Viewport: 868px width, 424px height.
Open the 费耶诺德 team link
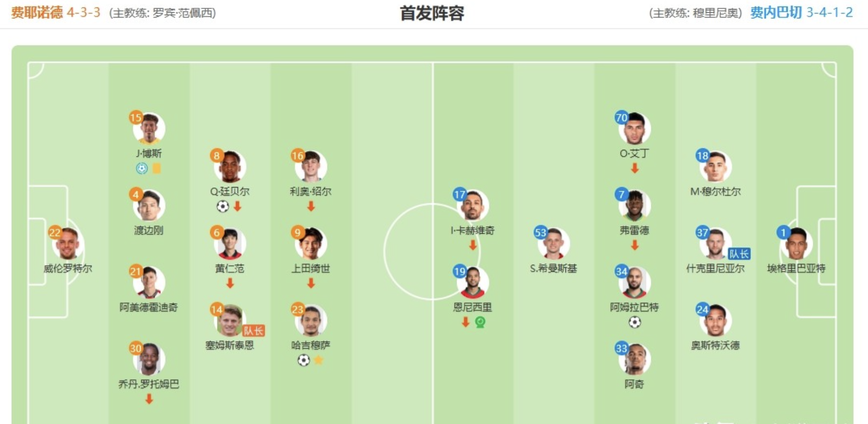point(37,12)
